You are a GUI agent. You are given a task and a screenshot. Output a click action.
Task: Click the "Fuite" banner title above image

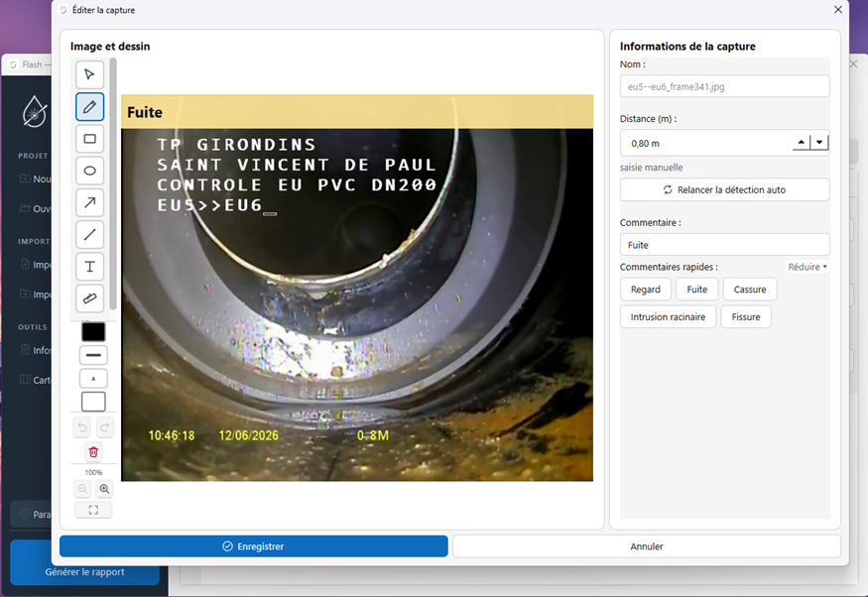[x=145, y=112]
